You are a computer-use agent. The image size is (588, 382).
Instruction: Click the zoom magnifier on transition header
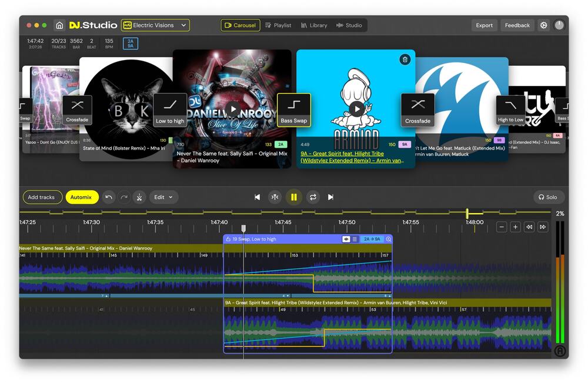pos(388,240)
